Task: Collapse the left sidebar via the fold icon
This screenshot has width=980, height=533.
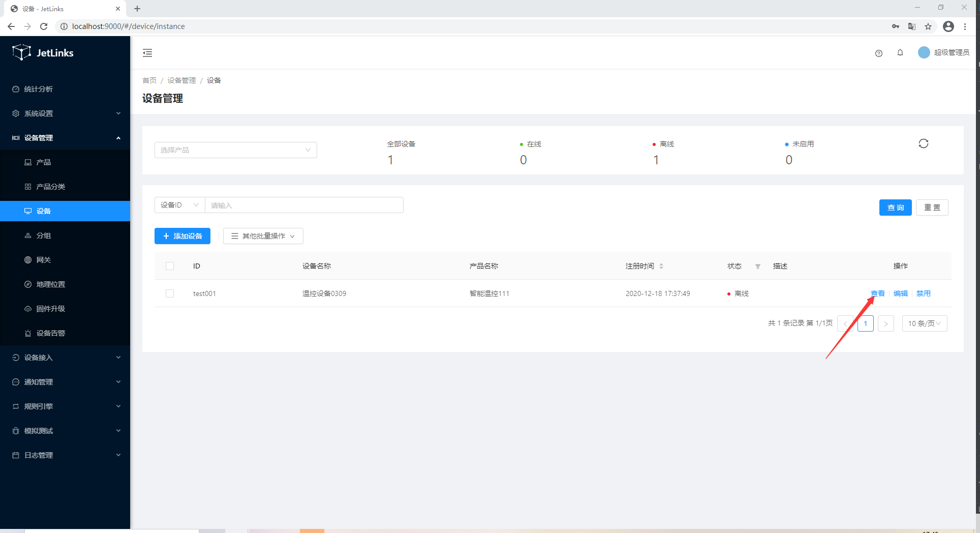Action: click(x=147, y=53)
